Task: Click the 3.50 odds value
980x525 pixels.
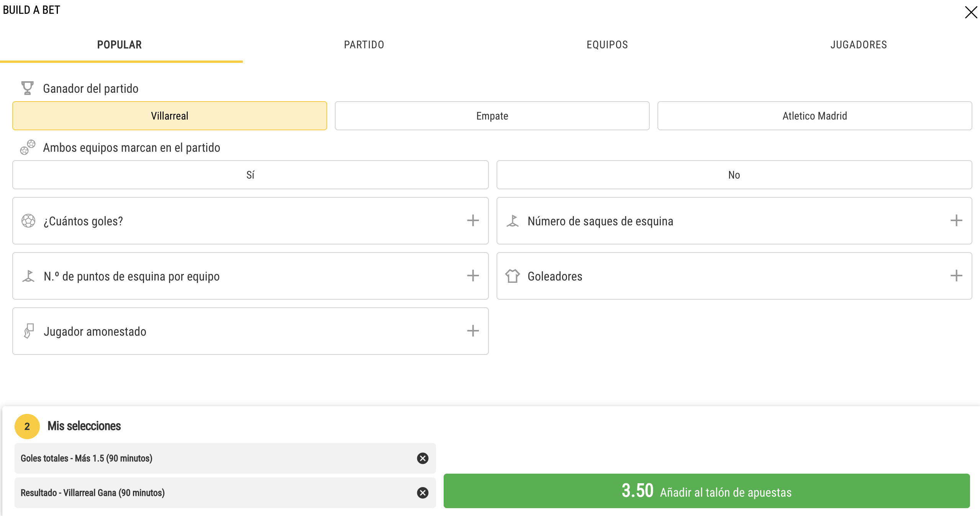Action: coord(637,491)
